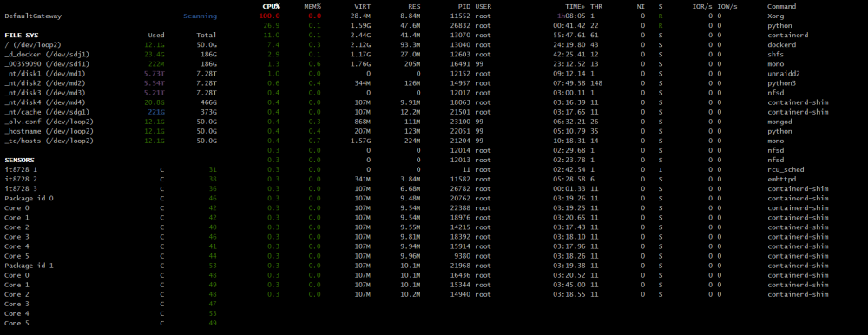This screenshot has height=335, width=868.
Task: Select the IOR/s column header
Action: click(x=702, y=7)
